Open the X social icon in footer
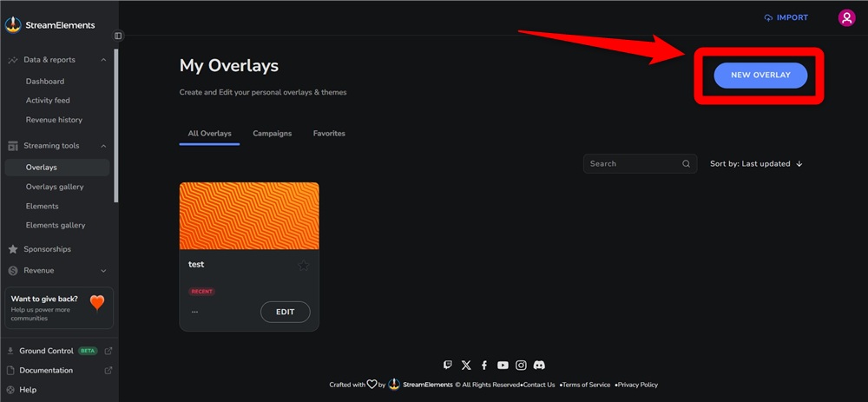 (x=466, y=365)
